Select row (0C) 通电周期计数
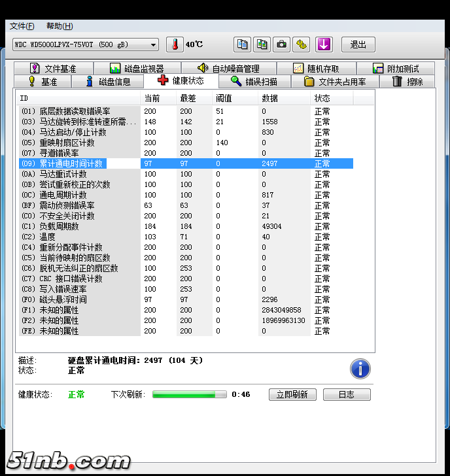 coord(186,195)
